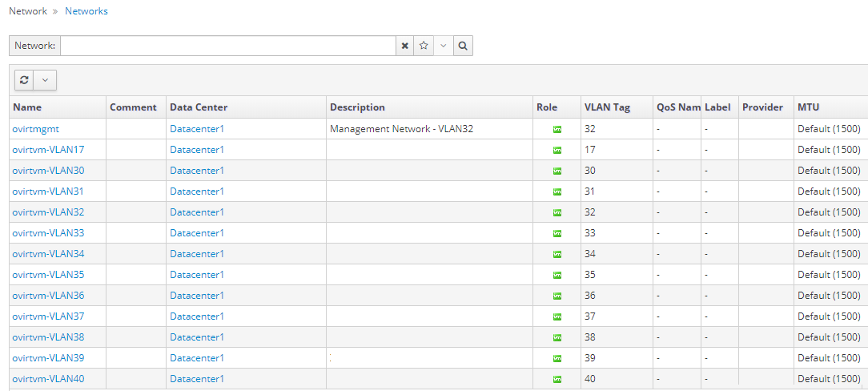This screenshot has height=391, width=868.
Task: Open the ovirtvm-VLAN35 network
Action: pos(48,275)
